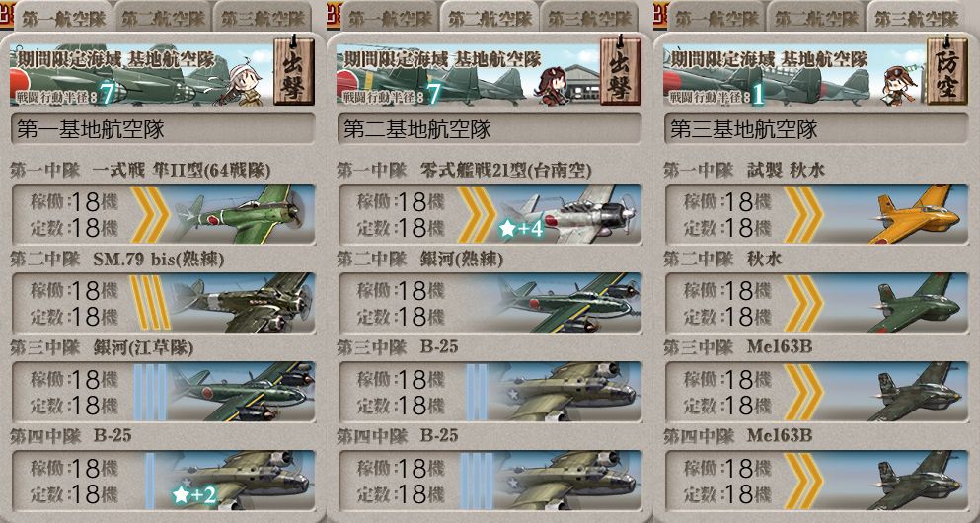The width and height of the screenshot is (980, 523).
Task: Select fourth-squadron B-25 in second air corps
Action: 490,481
